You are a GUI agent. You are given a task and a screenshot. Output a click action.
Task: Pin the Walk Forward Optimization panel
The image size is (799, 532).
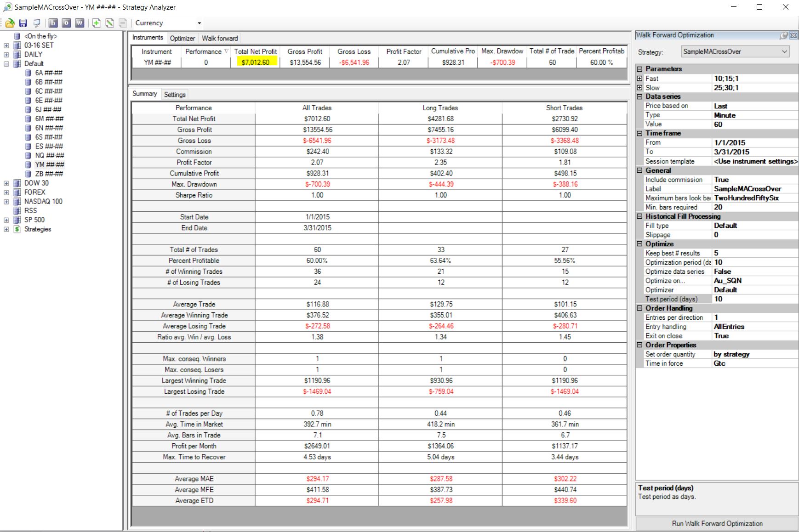click(784, 35)
